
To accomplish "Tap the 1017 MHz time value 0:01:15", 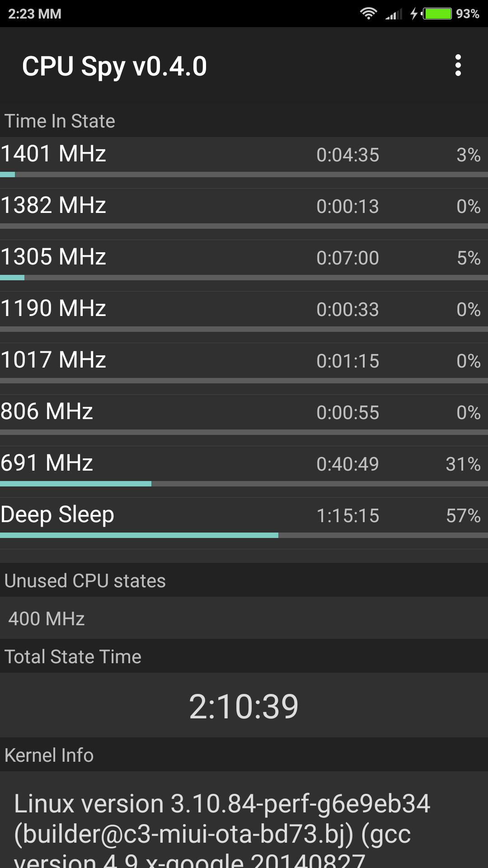I will 347,361.
